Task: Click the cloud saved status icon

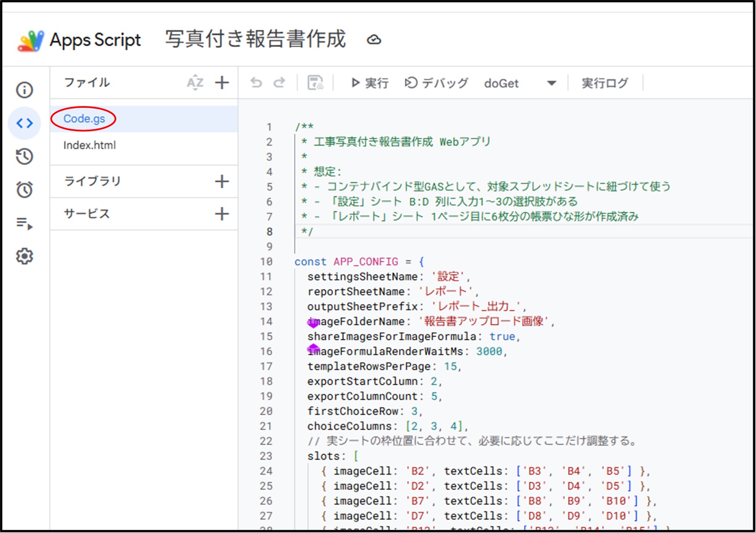Action: coord(374,40)
